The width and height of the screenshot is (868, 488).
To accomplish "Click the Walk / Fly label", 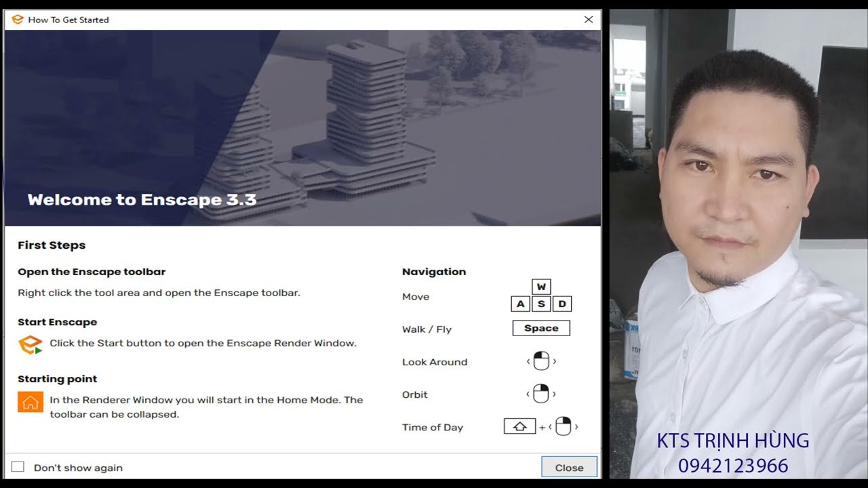I will (x=427, y=329).
